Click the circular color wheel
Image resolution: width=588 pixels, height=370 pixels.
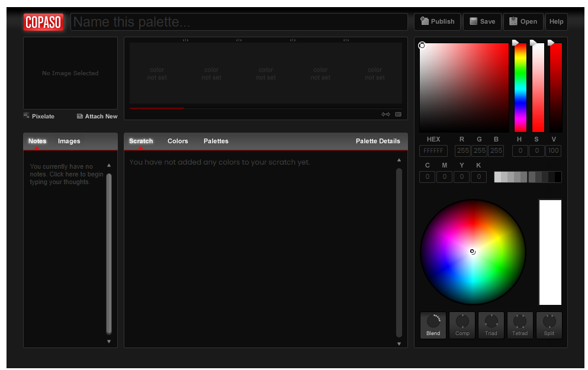(473, 252)
